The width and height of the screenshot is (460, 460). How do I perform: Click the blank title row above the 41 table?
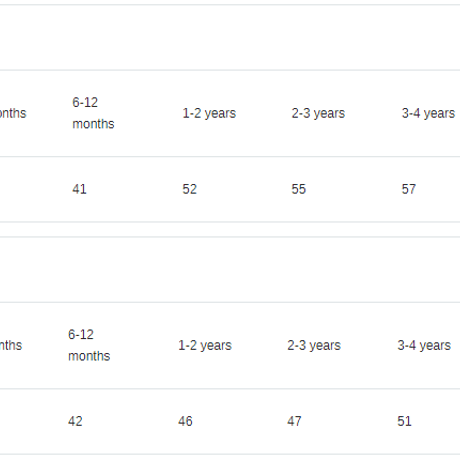pos(230,37)
